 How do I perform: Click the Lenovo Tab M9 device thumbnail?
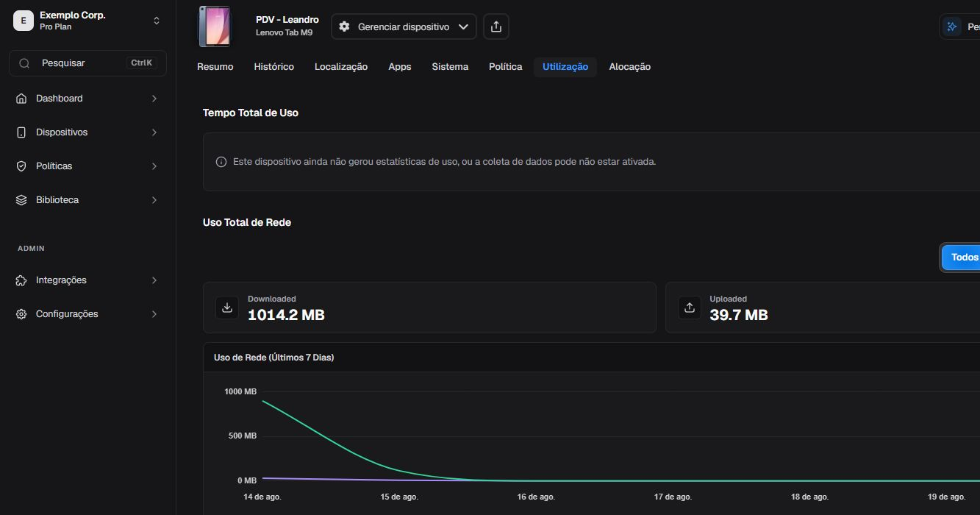click(215, 26)
